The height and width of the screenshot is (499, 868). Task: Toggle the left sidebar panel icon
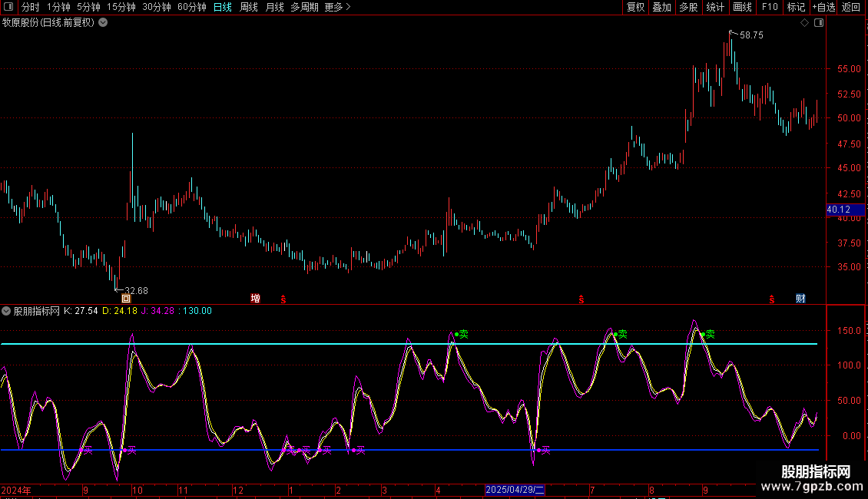pos(8,8)
